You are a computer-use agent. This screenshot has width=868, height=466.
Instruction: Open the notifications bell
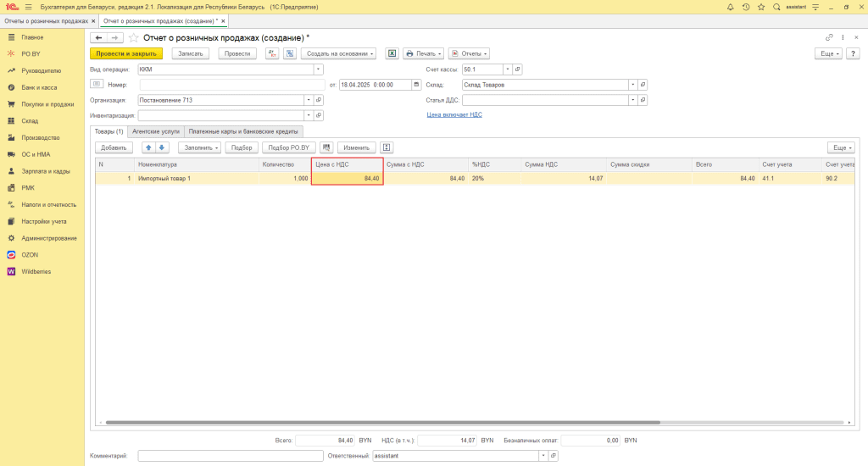click(730, 7)
